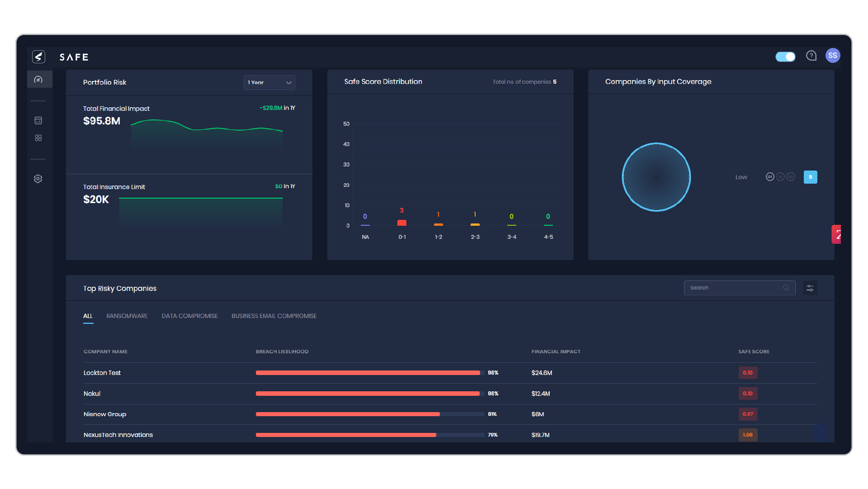Image resolution: width=868 pixels, height=489 pixels.
Task: Click the 1-2 orange score bar
Action: point(439,224)
